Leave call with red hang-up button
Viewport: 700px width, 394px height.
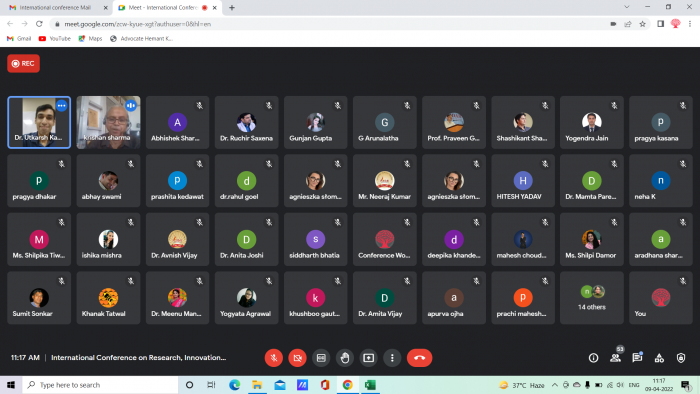pyautogui.click(x=419, y=358)
